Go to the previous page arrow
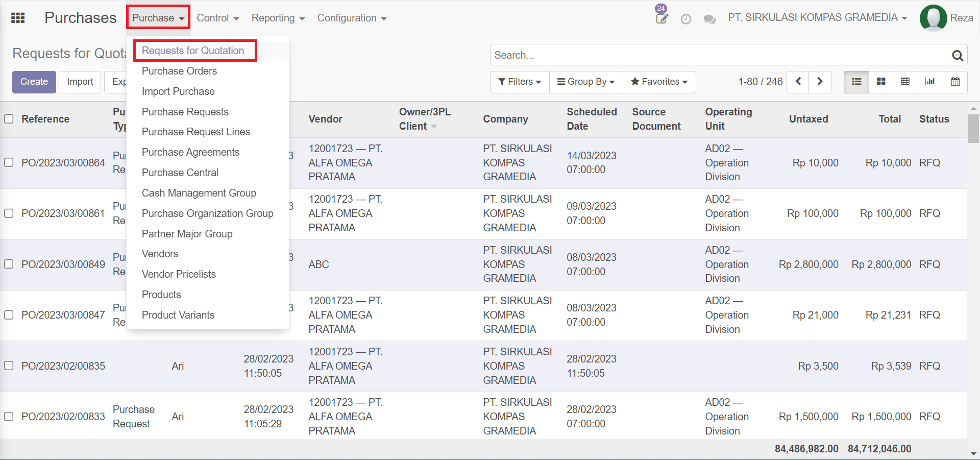980x460 pixels. tap(798, 82)
